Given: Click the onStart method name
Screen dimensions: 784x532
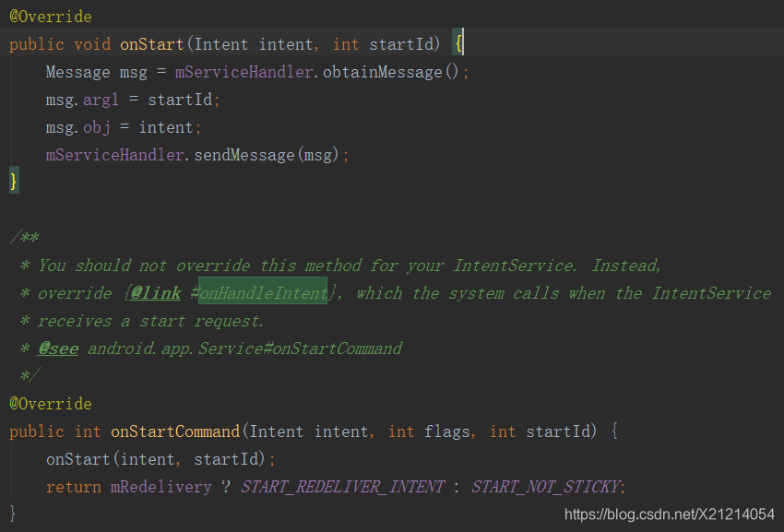Looking at the screenshot, I should (151, 43).
